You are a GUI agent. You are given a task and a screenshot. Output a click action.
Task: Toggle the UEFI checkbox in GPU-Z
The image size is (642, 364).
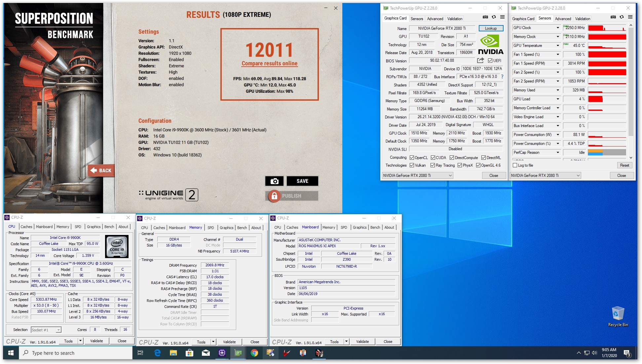pos(490,61)
